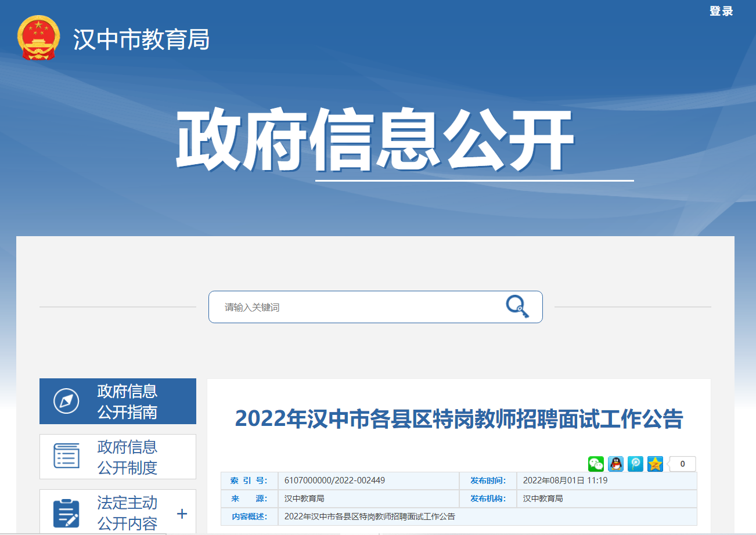Click the compass icon beside 公开指南

(x=66, y=401)
